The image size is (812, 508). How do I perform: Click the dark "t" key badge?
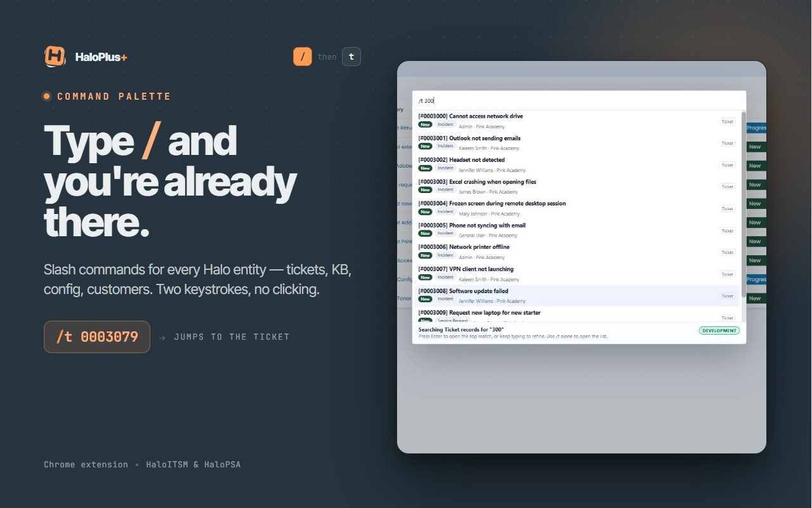tap(351, 57)
